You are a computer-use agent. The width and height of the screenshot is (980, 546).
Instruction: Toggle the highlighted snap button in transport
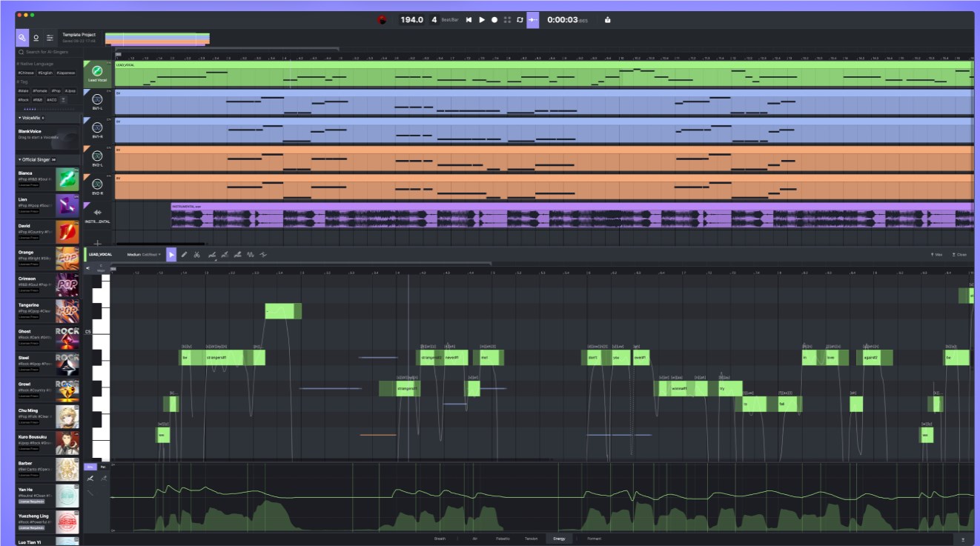[x=533, y=20]
